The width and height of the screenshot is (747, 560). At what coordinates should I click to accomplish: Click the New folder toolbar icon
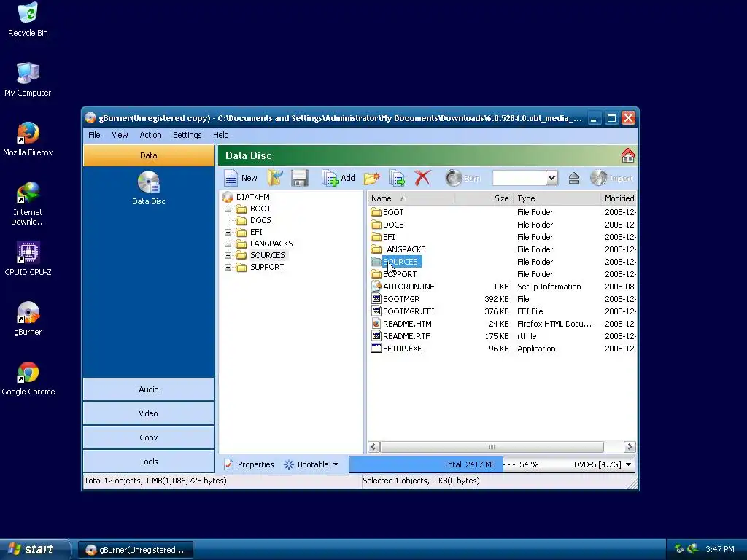click(x=371, y=178)
